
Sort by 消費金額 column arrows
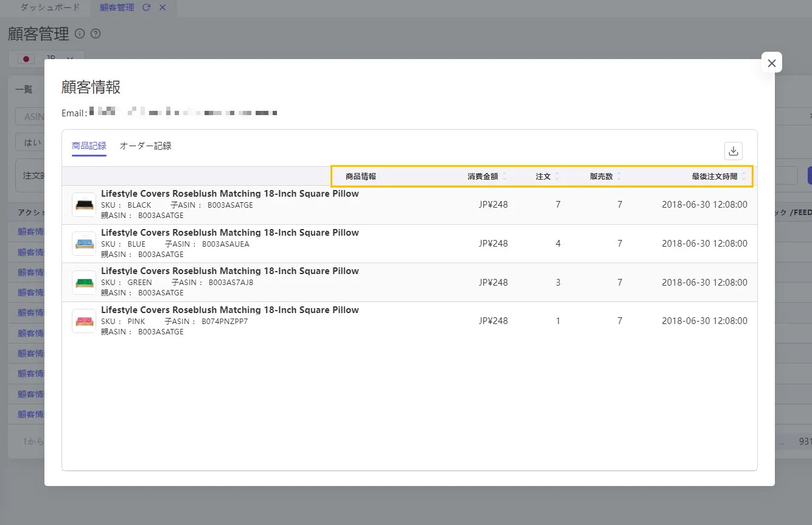click(504, 177)
